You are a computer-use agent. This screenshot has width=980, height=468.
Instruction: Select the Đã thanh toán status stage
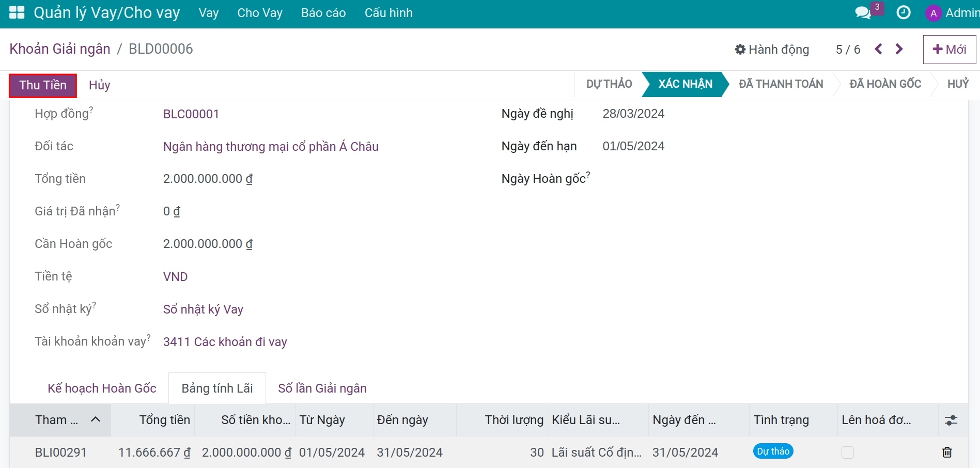781,84
